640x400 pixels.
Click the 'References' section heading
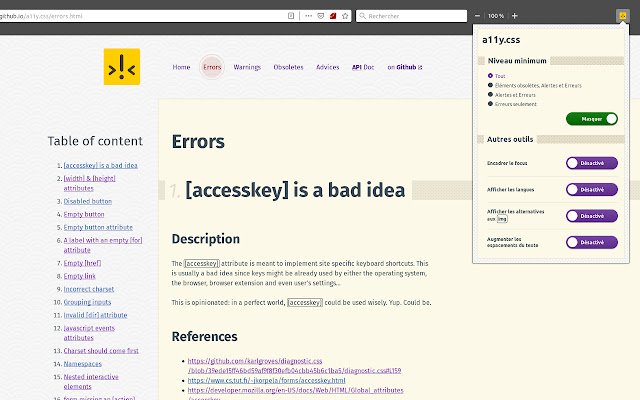pyautogui.click(x=204, y=336)
